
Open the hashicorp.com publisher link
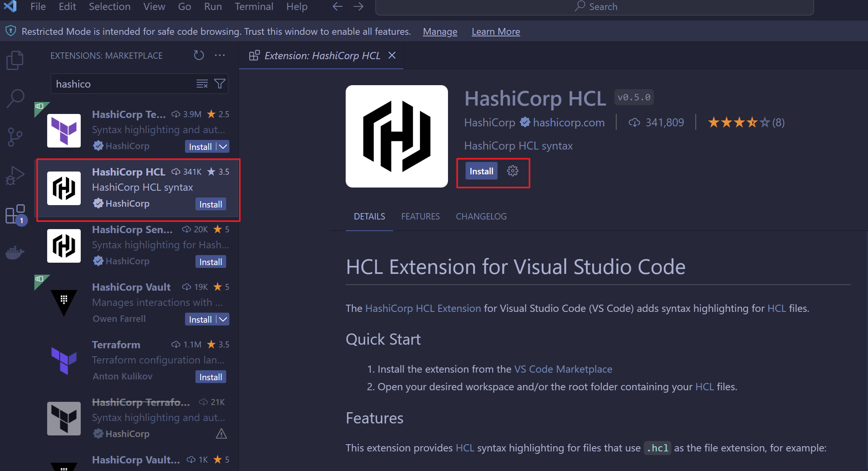pos(568,122)
